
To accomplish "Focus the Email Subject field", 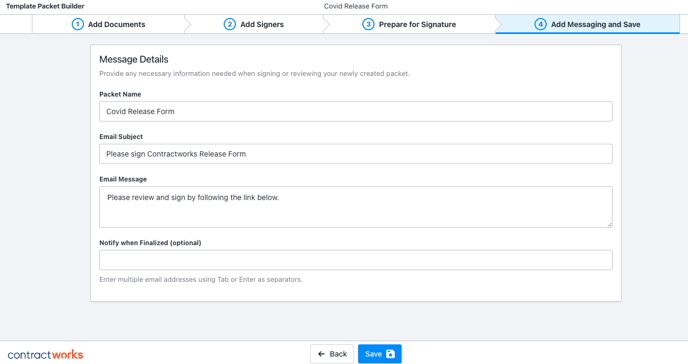I will tap(356, 154).
